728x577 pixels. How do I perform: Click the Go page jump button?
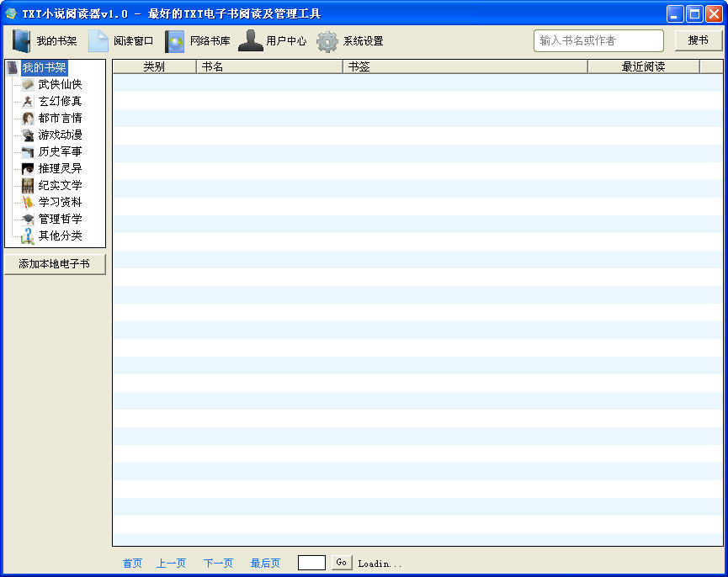[x=341, y=563]
